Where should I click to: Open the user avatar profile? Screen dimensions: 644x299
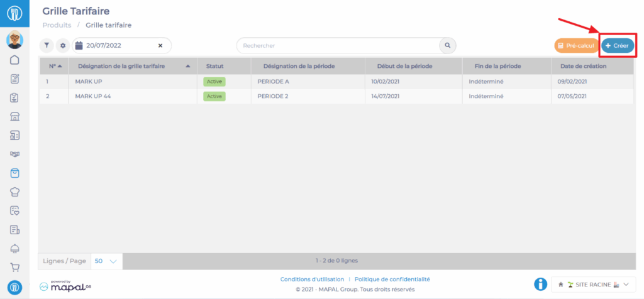click(x=14, y=40)
